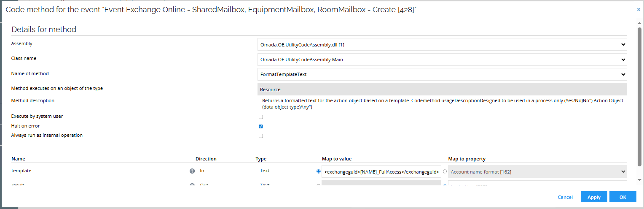
Task: Click the Cancel link
Action: [x=565, y=197]
